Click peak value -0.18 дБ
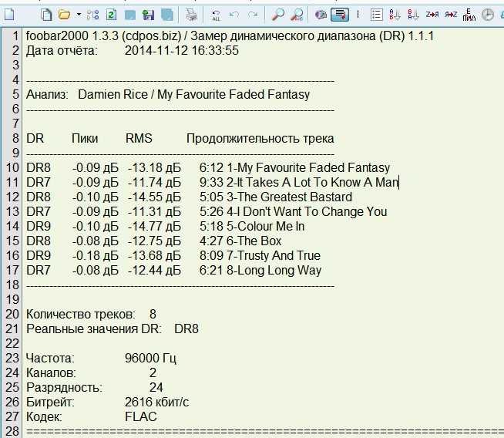The image size is (504, 438). click(95, 256)
